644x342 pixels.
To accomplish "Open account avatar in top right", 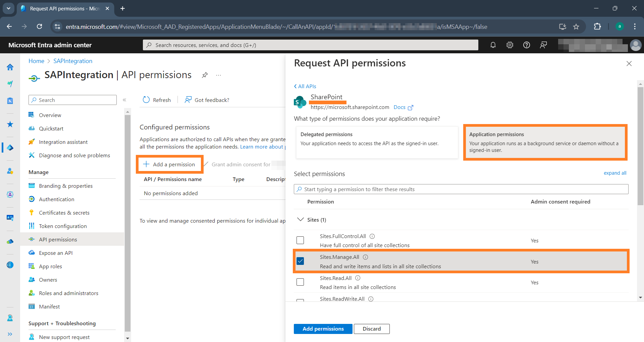I will tap(636, 45).
